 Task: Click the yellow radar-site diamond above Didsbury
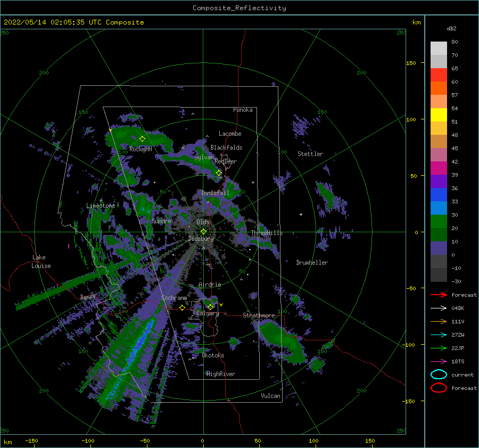coord(203,232)
